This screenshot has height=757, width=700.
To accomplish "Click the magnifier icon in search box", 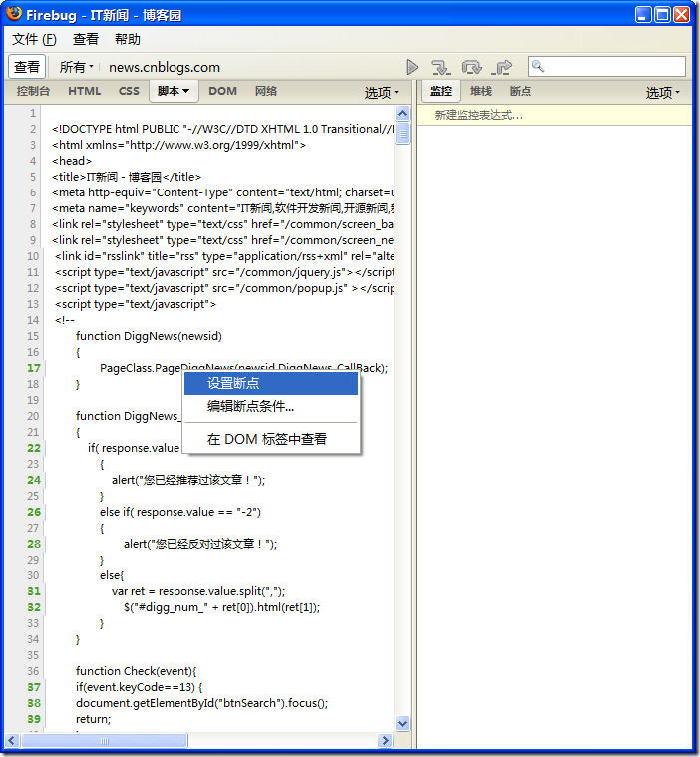I will click(538, 66).
